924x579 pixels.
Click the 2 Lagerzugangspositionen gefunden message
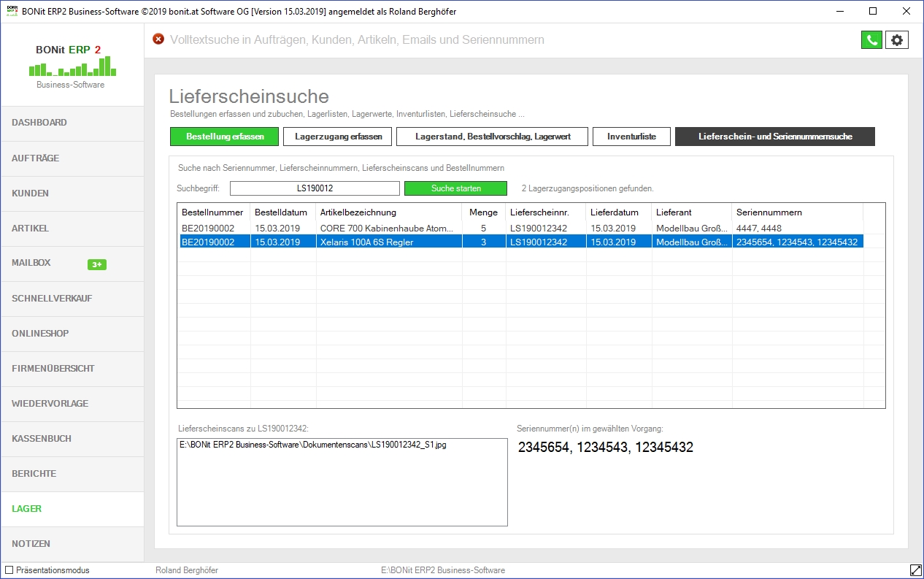pyautogui.click(x=588, y=188)
